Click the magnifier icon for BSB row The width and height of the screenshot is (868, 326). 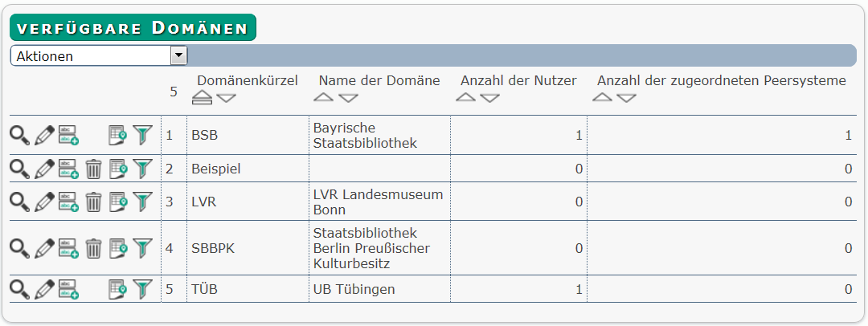tap(20, 135)
